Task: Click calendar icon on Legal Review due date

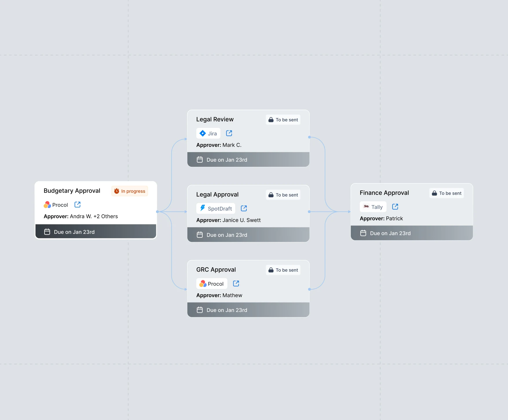Action: tap(200, 160)
